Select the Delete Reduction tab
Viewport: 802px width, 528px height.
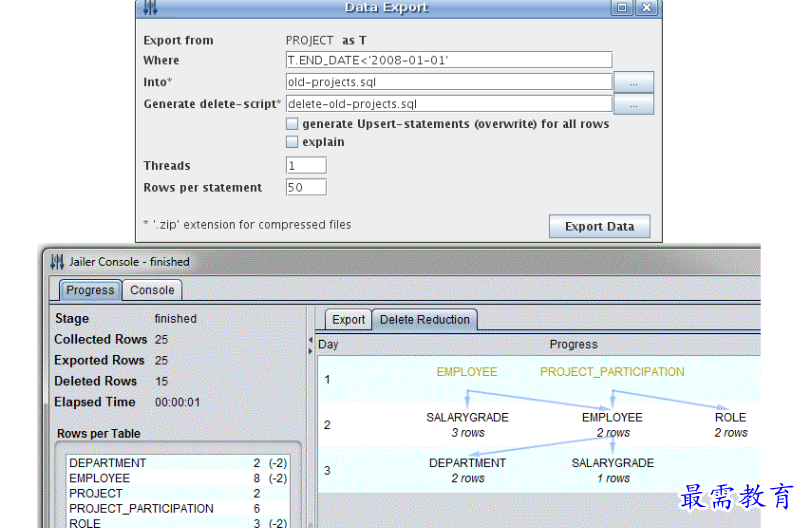425,320
